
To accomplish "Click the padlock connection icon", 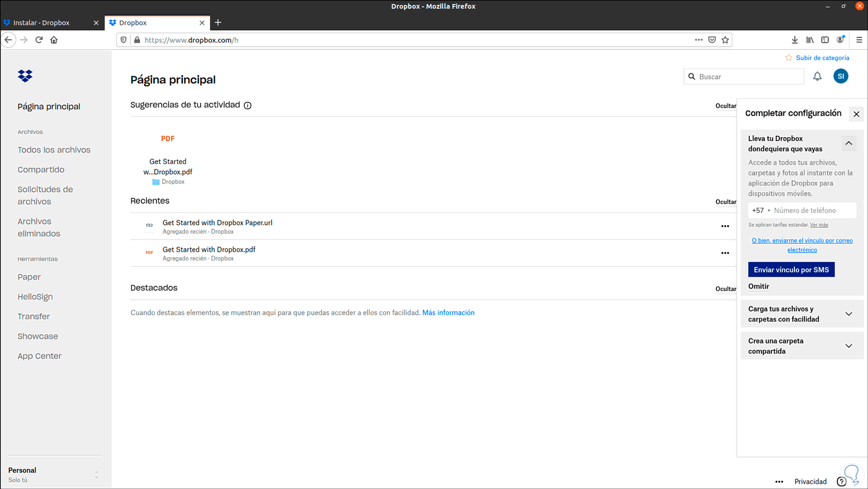I will 137,40.
